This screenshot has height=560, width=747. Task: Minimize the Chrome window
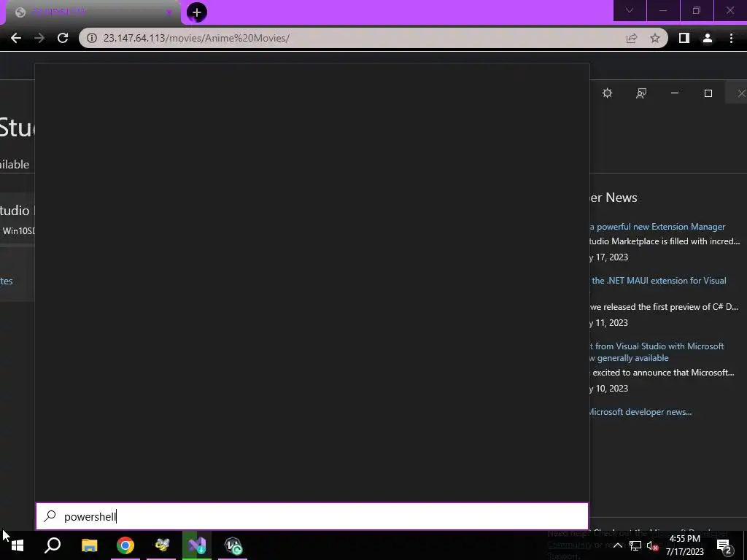(x=662, y=10)
